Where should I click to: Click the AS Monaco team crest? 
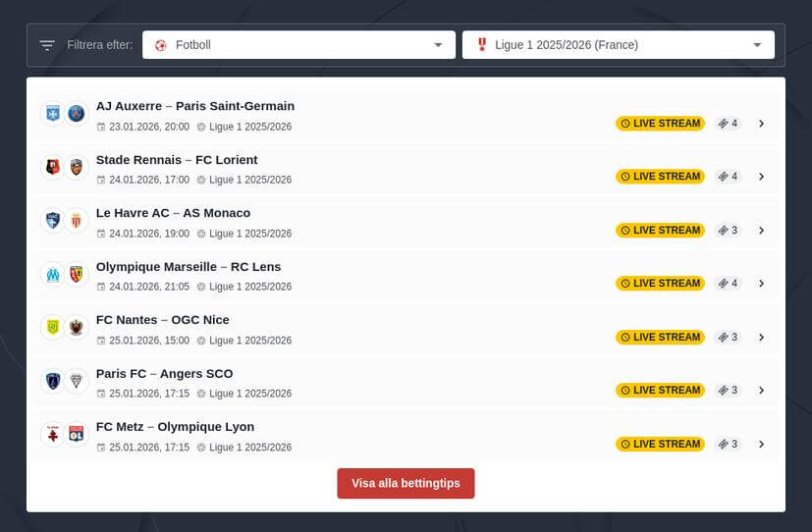77,221
